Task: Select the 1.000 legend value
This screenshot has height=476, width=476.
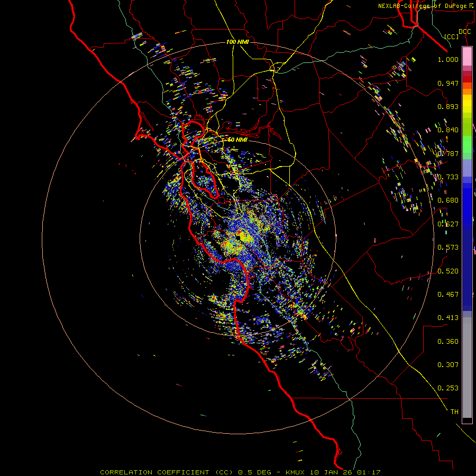Action: coord(448,59)
